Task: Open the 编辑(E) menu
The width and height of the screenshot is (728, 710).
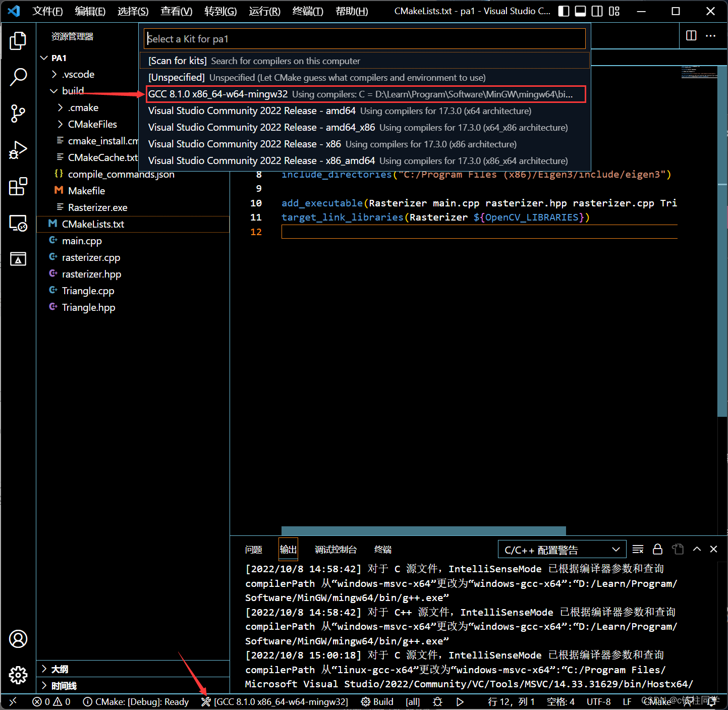Action: coord(90,11)
